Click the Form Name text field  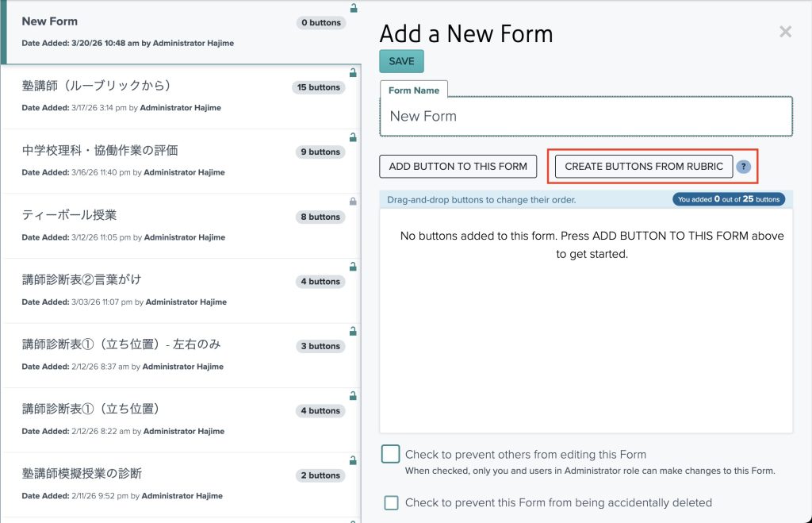tap(586, 117)
